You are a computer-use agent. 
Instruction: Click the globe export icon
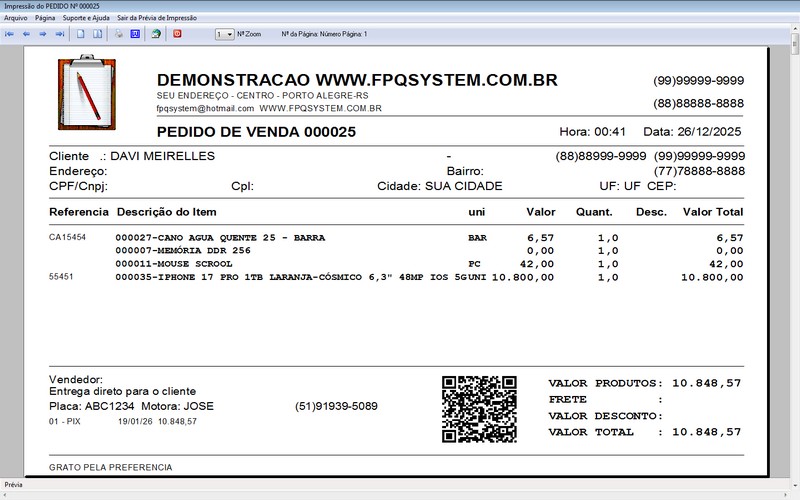point(156,34)
